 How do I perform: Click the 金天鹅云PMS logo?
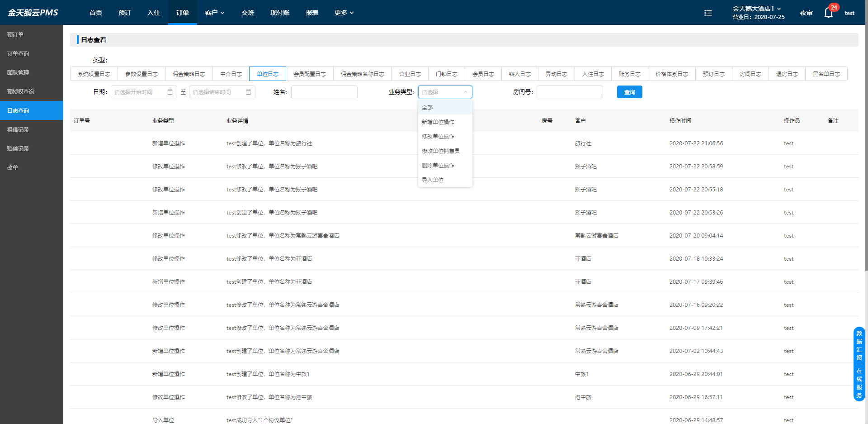(33, 13)
